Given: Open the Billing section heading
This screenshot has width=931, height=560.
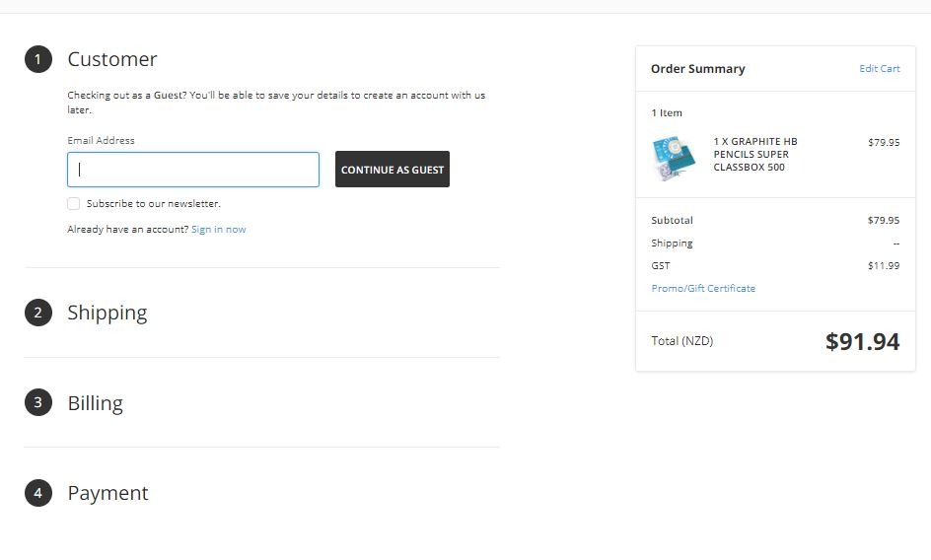Looking at the screenshot, I should tap(96, 403).
